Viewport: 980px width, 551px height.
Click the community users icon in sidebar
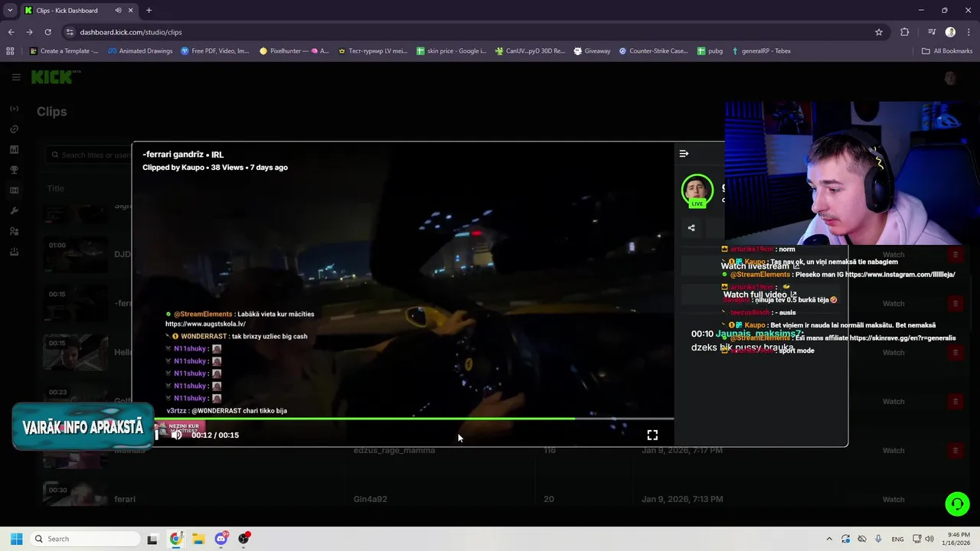coord(14,231)
